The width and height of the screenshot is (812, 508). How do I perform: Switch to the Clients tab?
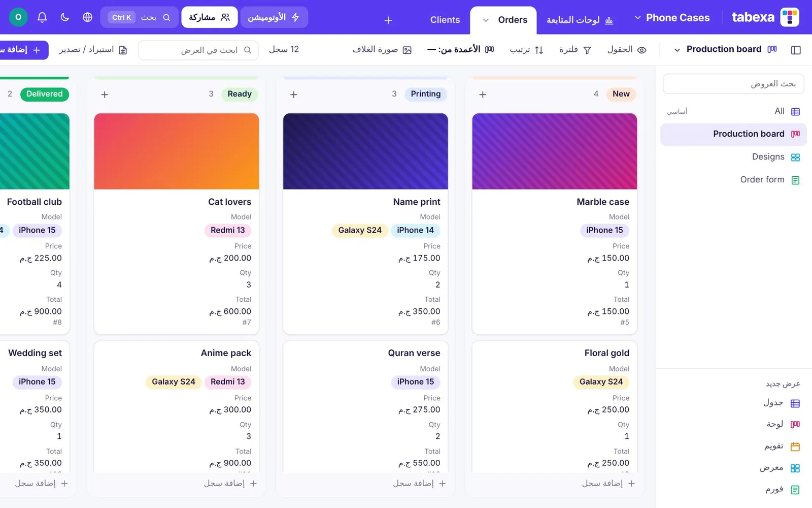click(445, 20)
